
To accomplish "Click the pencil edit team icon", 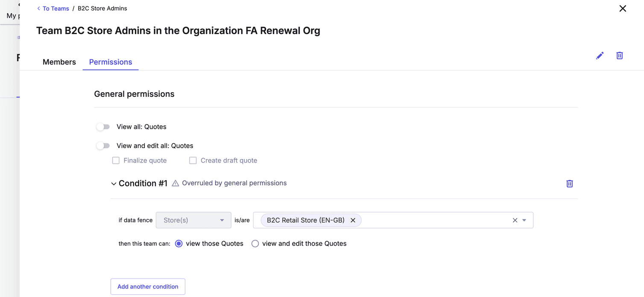I will tap(600, 55).
